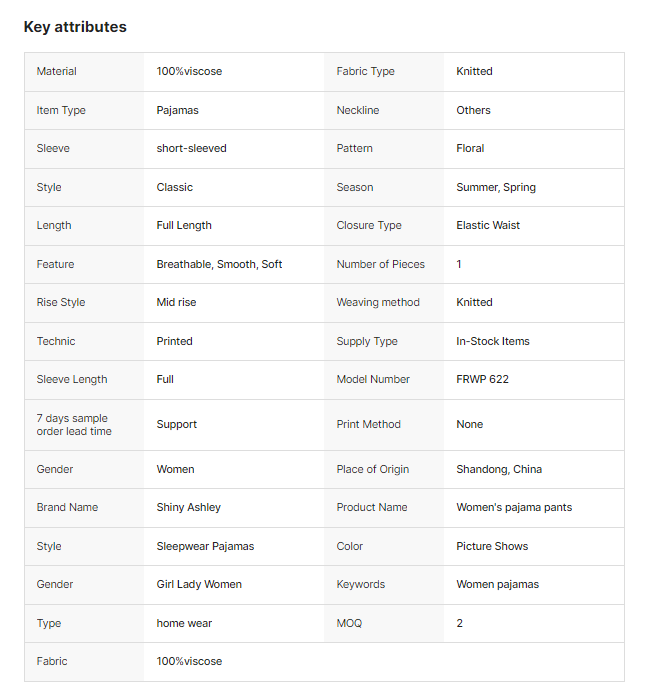Click the Floral pattern value
The width and height of the screenshot is (654, 693).
point(470,148)
